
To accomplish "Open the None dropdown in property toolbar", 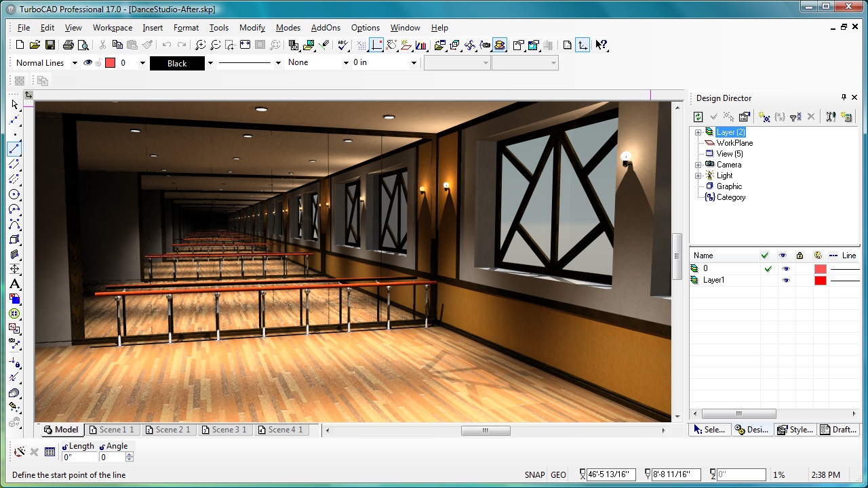I will 346,63.
